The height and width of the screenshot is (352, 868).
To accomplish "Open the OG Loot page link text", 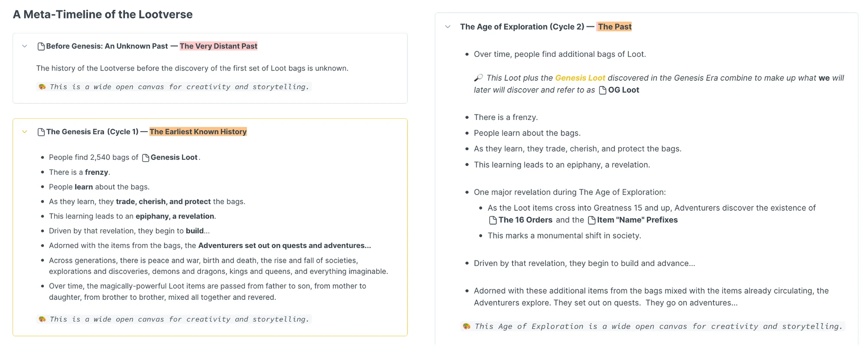I will point(624,90).
